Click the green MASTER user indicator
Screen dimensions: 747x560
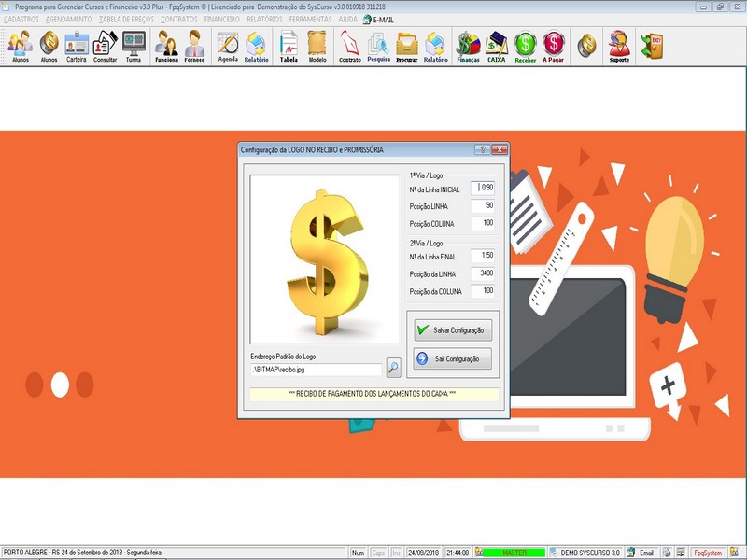coord(514,553)
